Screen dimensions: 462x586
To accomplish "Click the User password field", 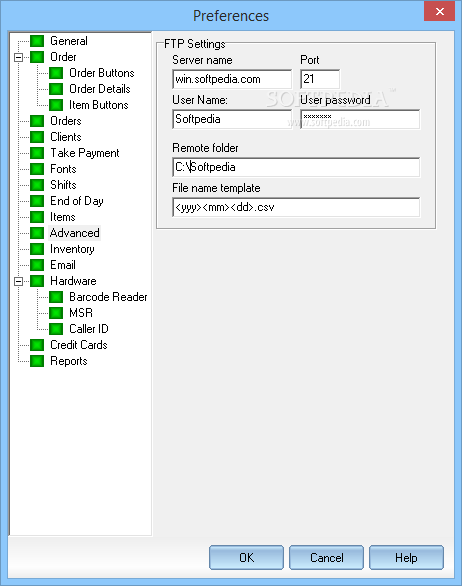I will pyautogui.click(x=360, y=119).
